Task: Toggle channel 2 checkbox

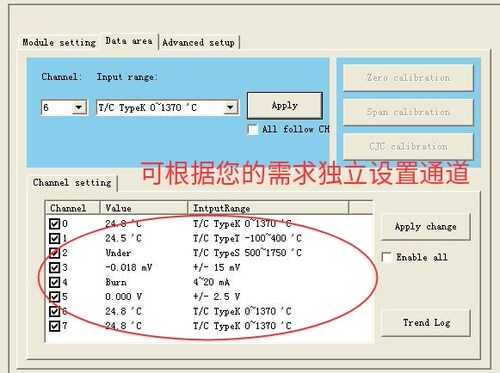Action: (54, 253)
